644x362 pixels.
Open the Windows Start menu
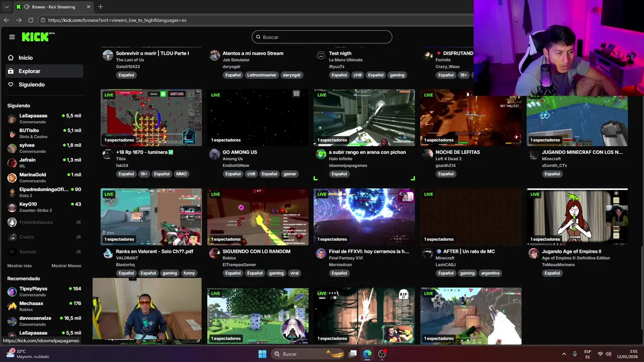pos(262,354)
